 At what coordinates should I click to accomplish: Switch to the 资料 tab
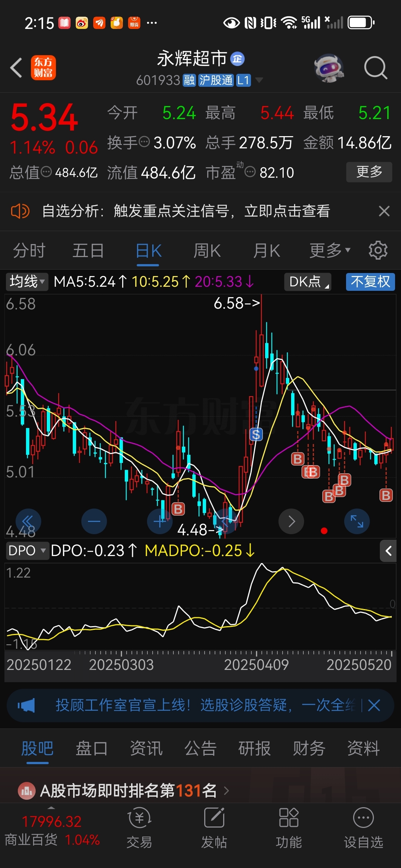(x=363, y=749)
